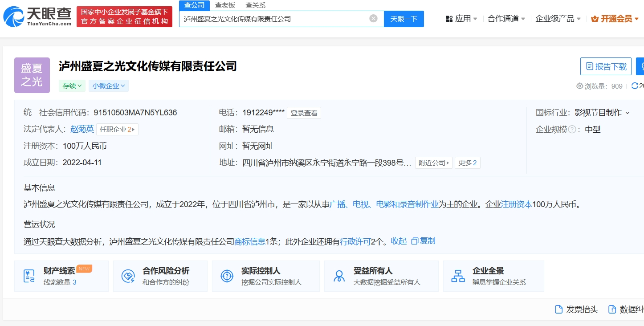Open the 财产线索 card
644x326 pixels.
pyautogui.click(x=61, y=276)
